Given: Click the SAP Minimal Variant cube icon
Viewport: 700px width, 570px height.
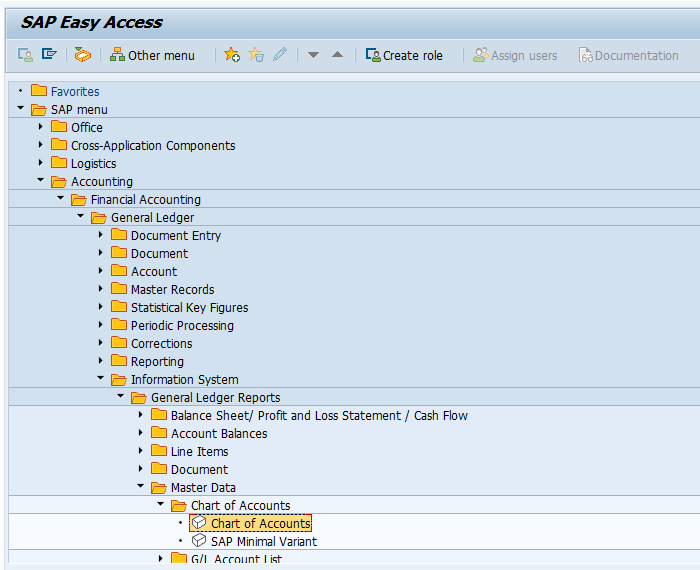Looking at the screenshot, I should pos(199,541).
